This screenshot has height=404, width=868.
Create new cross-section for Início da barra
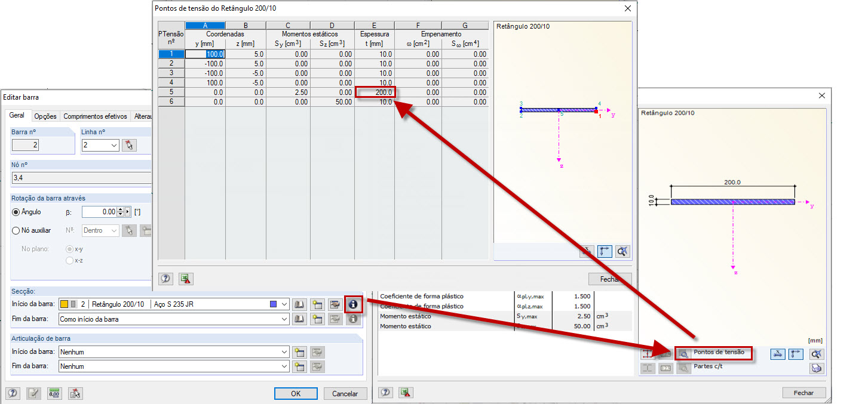[x=317, y=304]
